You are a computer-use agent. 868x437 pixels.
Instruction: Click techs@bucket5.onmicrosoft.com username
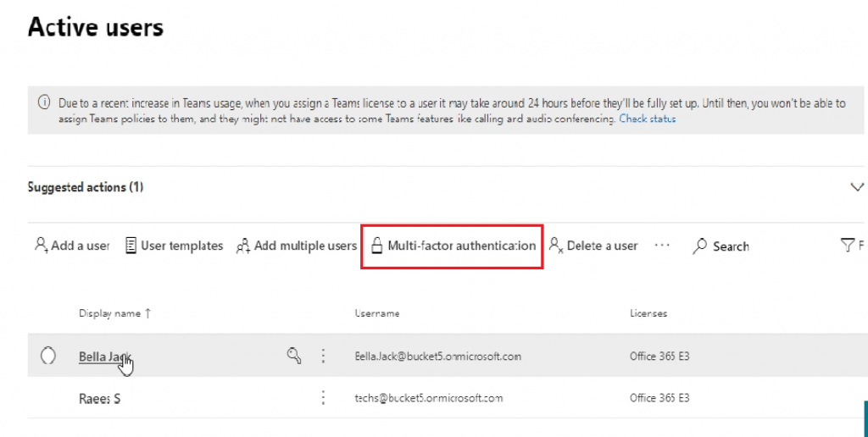[429, 398]
